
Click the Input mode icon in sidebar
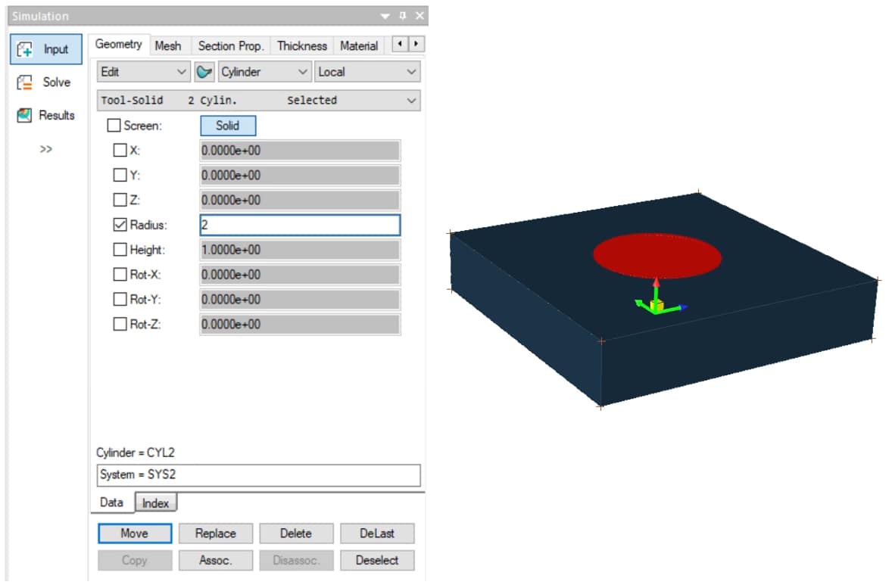[x=25, y=49]
